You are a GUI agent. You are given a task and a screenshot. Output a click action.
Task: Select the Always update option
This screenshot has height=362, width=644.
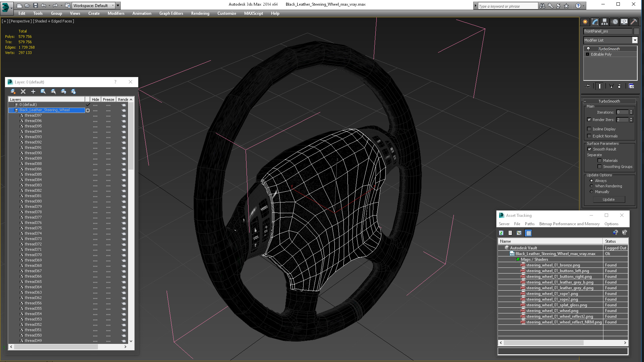pyautogui.click(x=591, y=181)
